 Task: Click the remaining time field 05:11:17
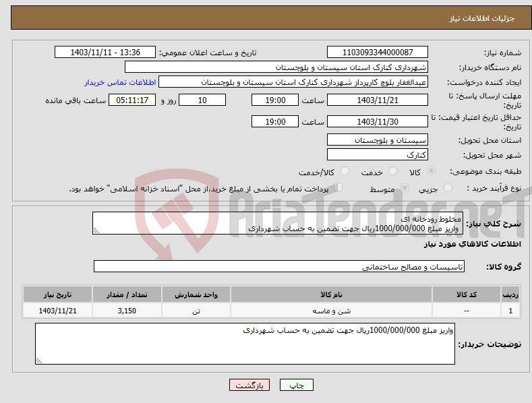(x=132, y=100)
